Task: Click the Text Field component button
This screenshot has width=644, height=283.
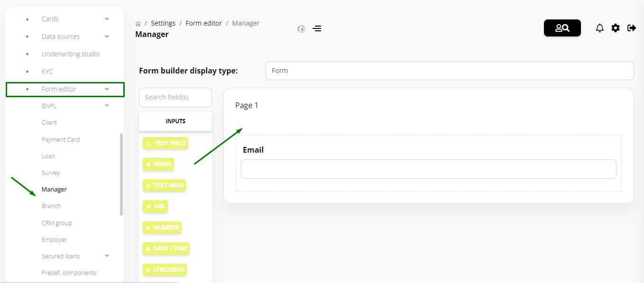Action: pyautogui.click(x=166, y=143)
